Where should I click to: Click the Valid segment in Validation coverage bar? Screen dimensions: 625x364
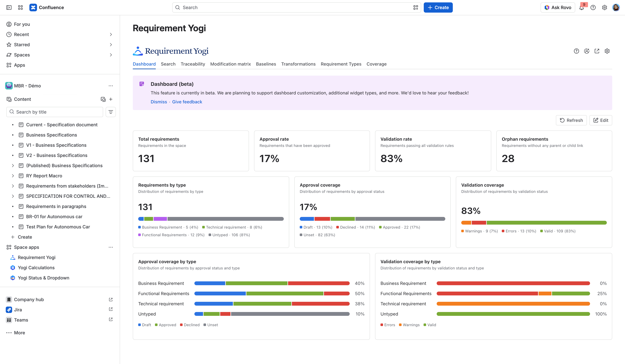(547, 223)
